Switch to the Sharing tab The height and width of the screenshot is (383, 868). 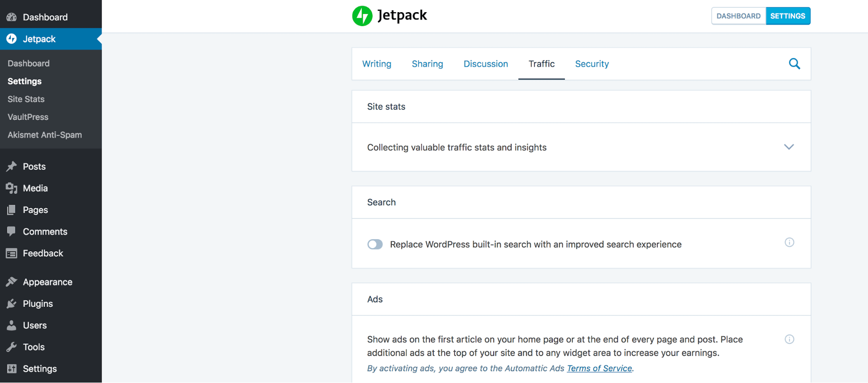427,64
